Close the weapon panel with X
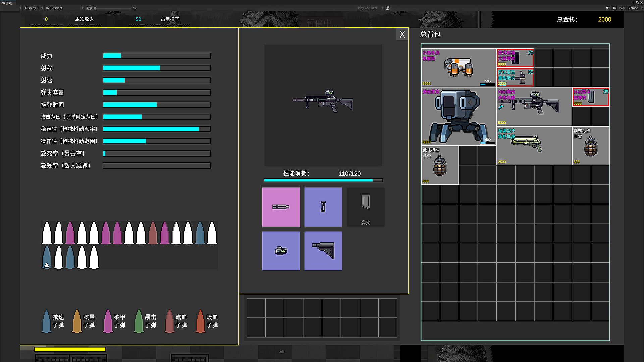This screenshot has height=362, width=644. click(x=402, y=34)
